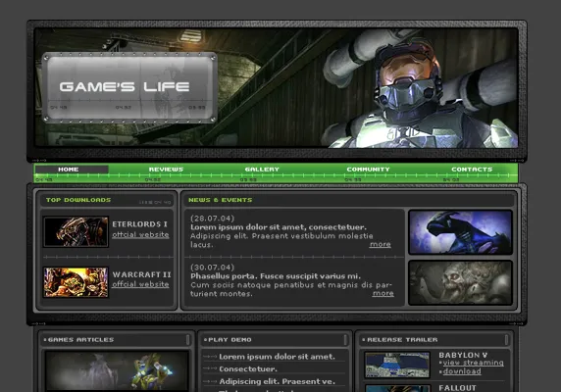Go to the REVIEWS nav tab
Image resolution: width=561 pixels, height=392 pixels.
point(166,170)
